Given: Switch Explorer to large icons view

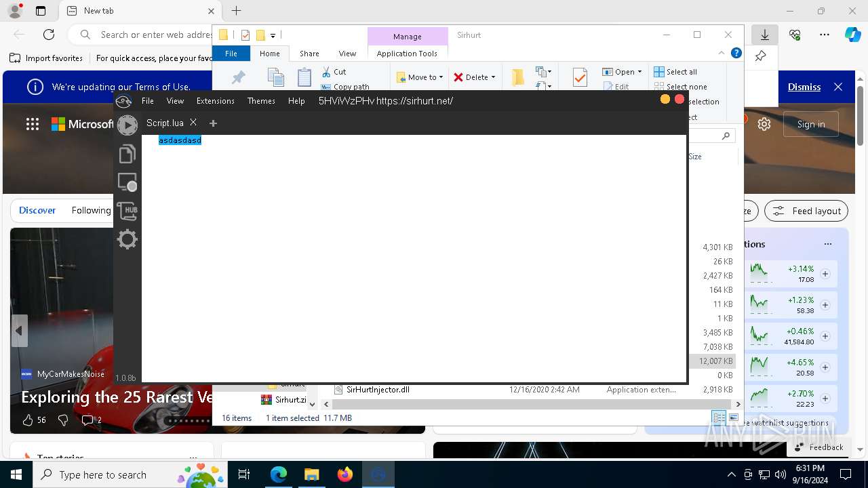Looking at the screenshot, I should click(733, 418).
